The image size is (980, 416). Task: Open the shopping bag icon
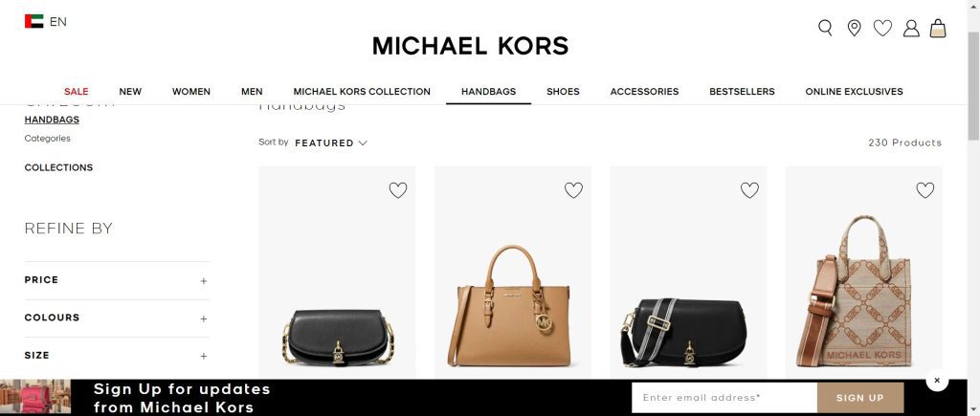point(938,28)
